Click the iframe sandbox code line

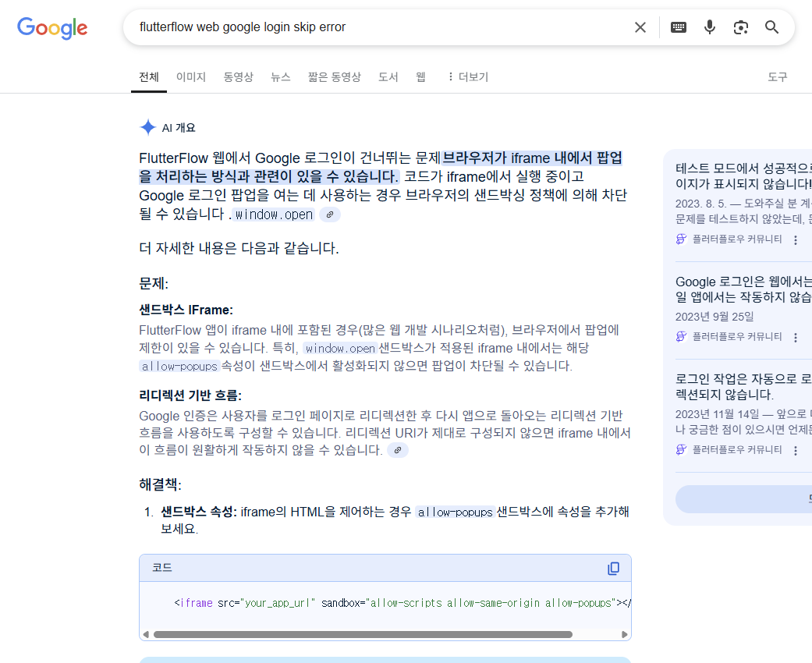point(402,603)
